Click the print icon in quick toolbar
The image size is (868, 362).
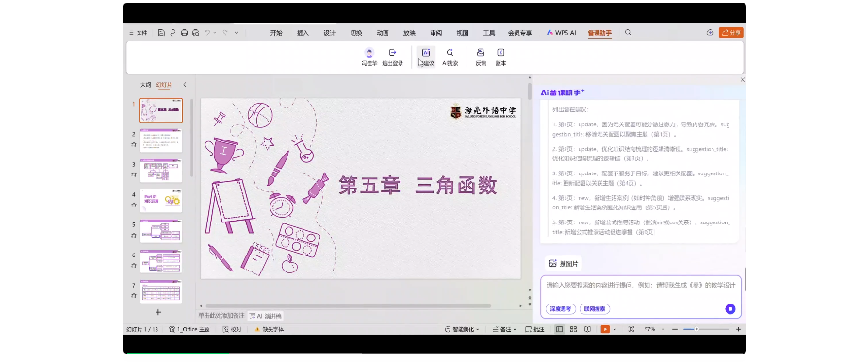point(185,33)
